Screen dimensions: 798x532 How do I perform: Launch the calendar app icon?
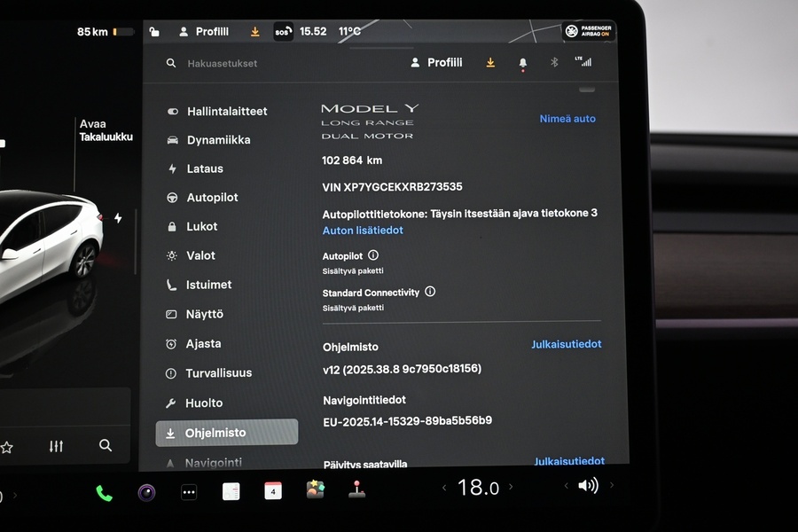click(273, 491)
